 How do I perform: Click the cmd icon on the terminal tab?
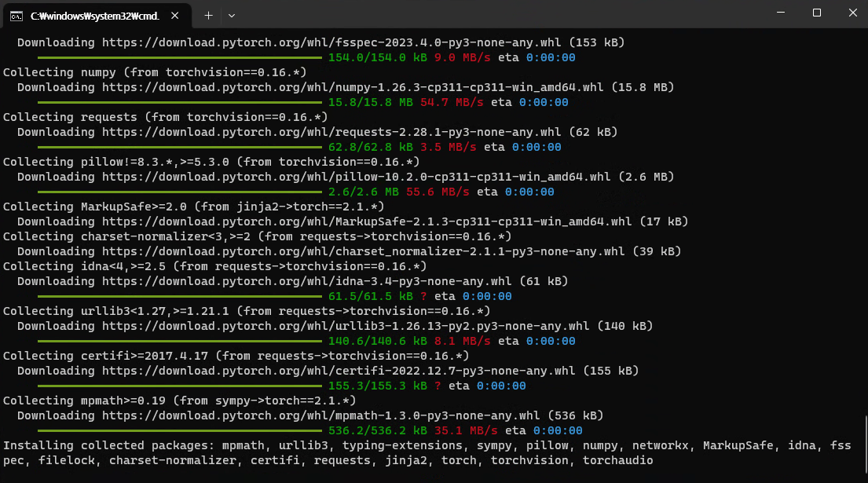pos(16,16)
